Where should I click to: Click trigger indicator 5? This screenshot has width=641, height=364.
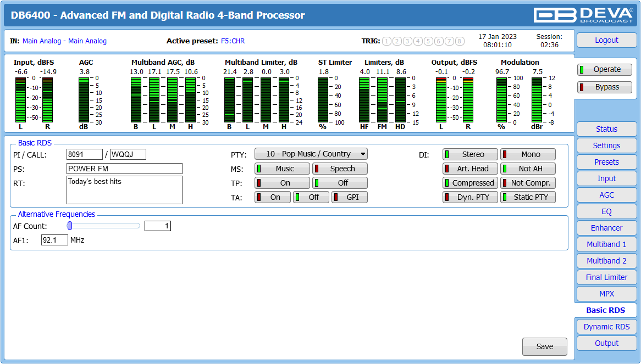coord(428,41)
